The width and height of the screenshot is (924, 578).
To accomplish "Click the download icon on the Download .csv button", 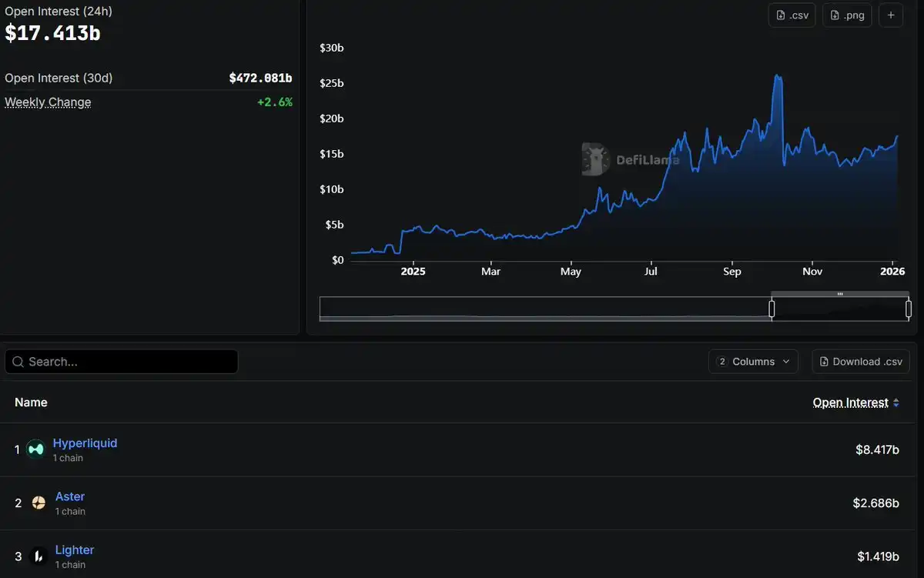I will (x=825, y=361).
